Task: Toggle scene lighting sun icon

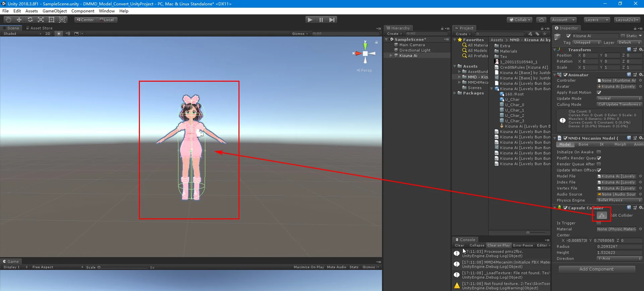Action: click(x=59, y=33)
